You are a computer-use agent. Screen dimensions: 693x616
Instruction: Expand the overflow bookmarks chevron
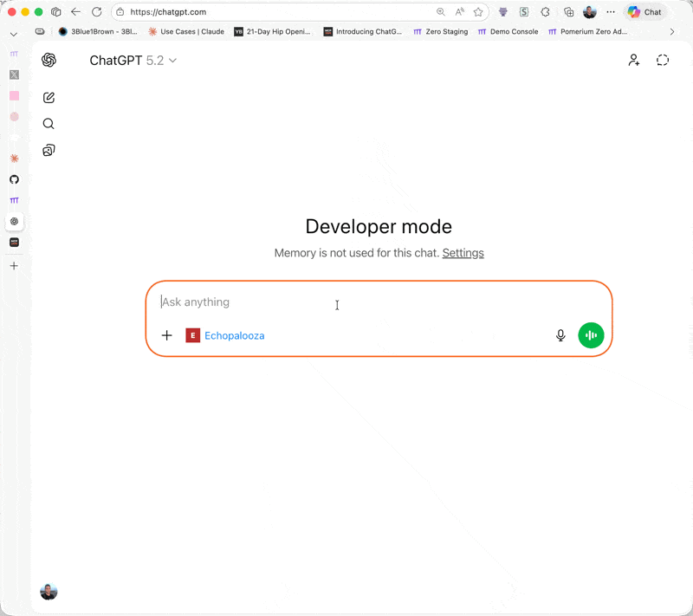(673, 31)
